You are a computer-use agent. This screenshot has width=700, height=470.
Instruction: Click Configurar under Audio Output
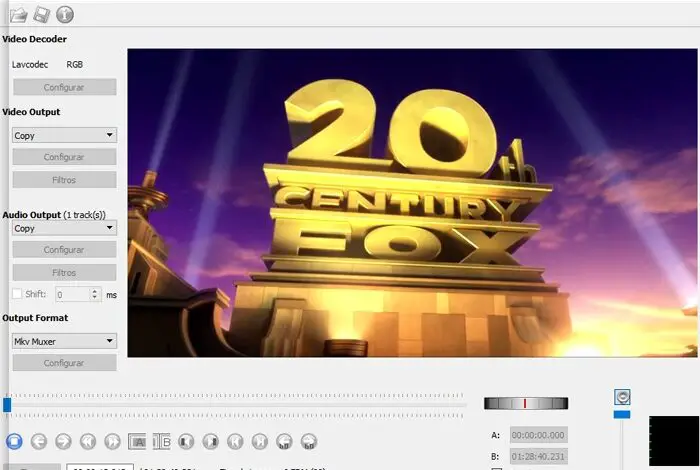click(64, 250)
